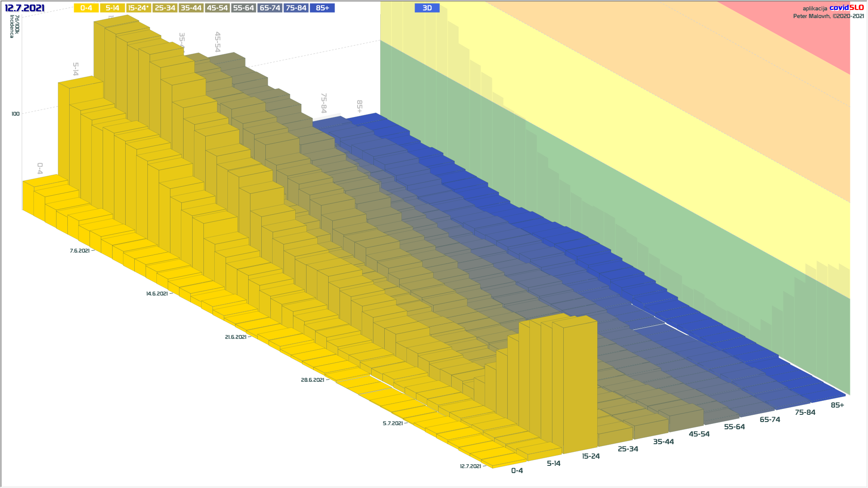
Task: Click the tall 15-24 front bar
Action: [x=580, y=384]
